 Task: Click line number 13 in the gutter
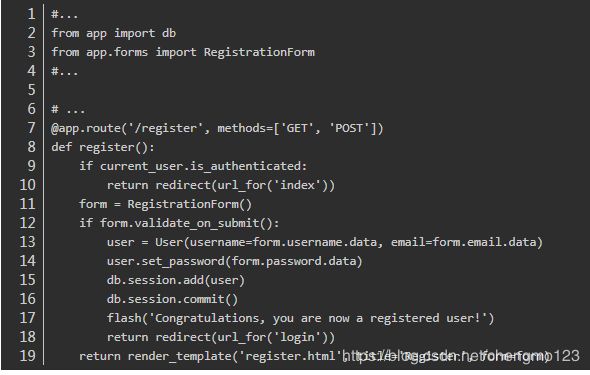[x=27, y=242]
